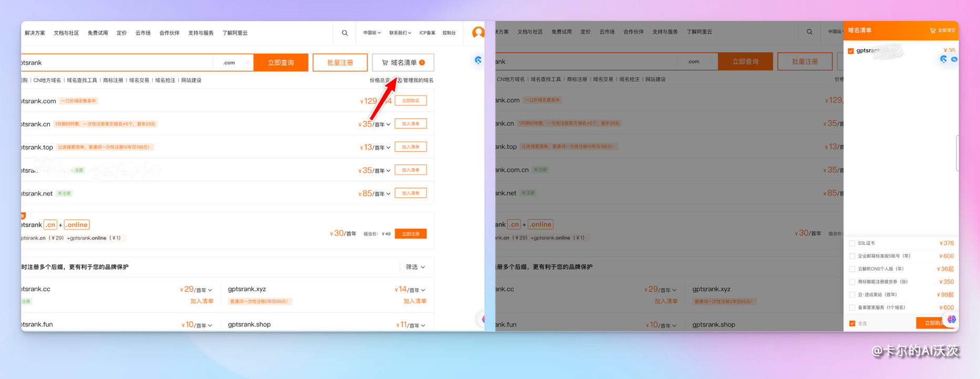
Task: Open 解决方案 menu in the left page
Action: coord(35,33)
